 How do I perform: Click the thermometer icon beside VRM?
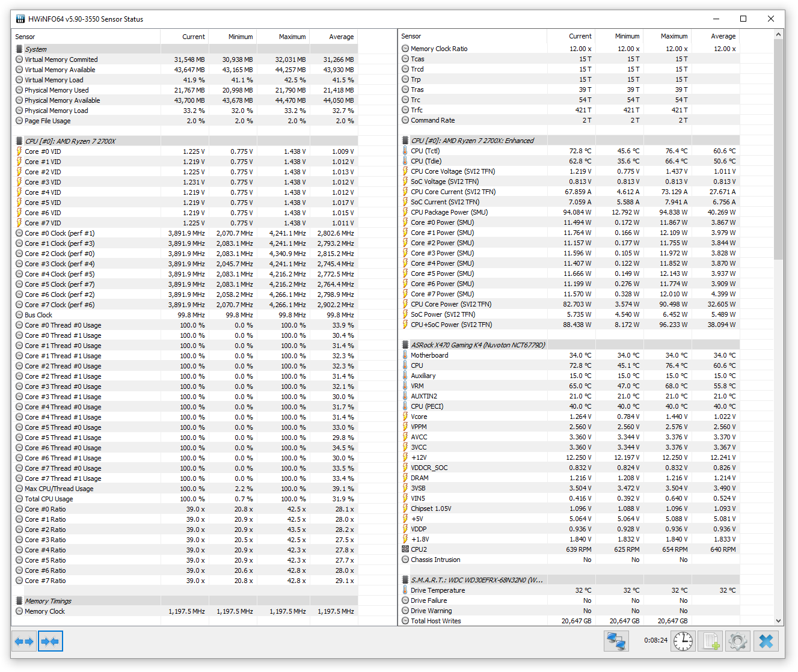[x=405, y=386]
